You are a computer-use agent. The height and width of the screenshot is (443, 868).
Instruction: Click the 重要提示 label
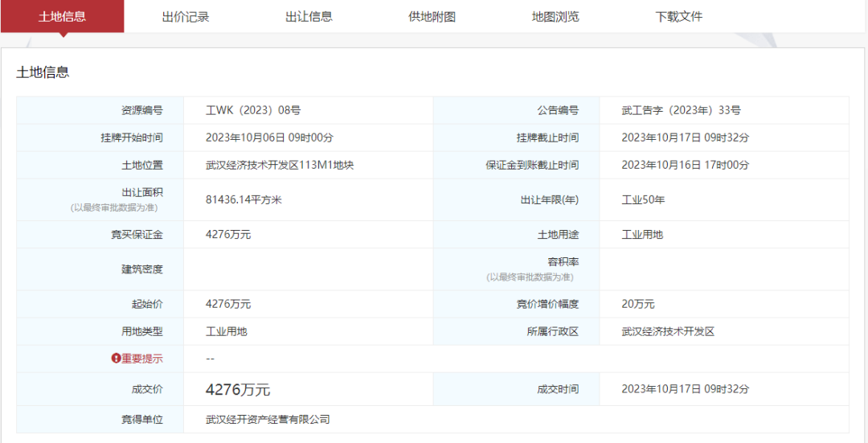coord(142,359)
